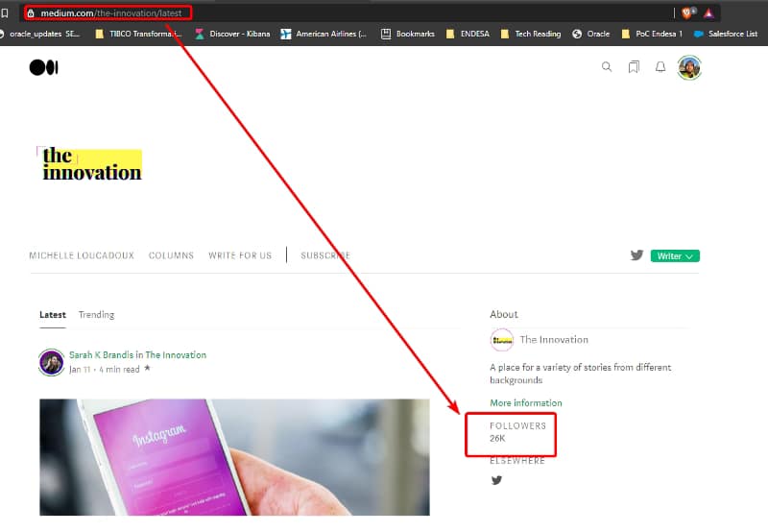768x532 pixels.
Task: Open the Discover - Kibana bookmark
Action: pos(232,34)
